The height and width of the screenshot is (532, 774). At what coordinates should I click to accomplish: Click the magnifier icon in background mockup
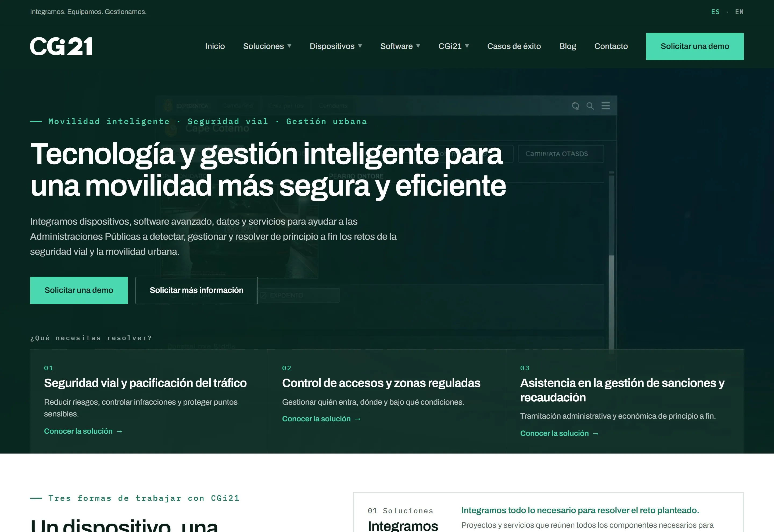[590, 106]
